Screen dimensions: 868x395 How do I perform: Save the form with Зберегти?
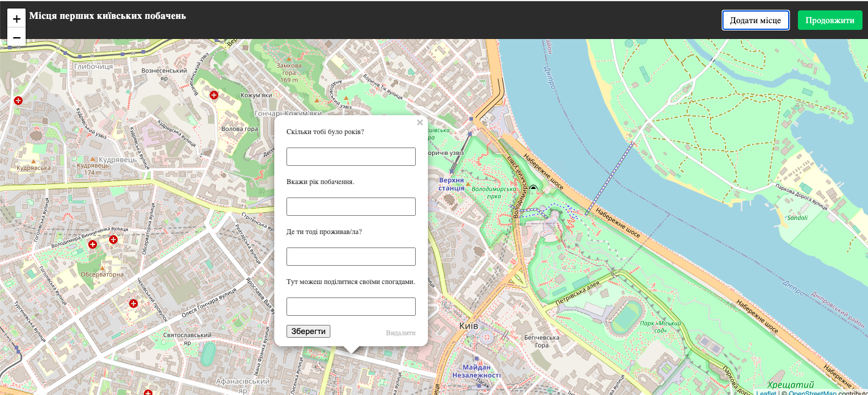pyautogui.click(x=308, y=332)
